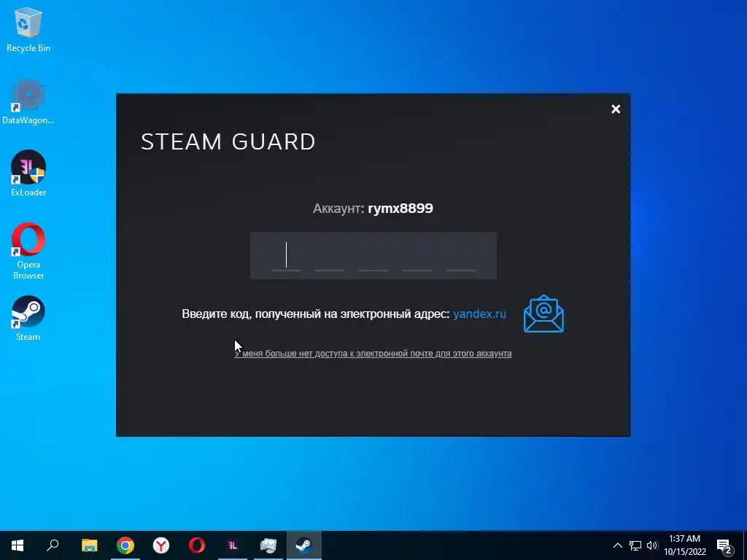Viewport: 747px width, 560px height.
Task: Click the STEAM GUARD heading
Action: [x=228, y=141]
